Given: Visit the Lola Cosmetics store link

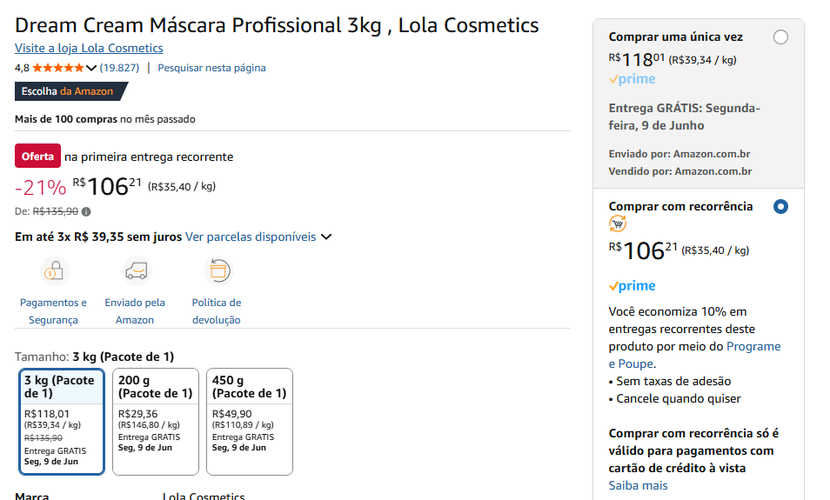Looking at the screenshot, I should pyautogui.click(x=89, y=48).
